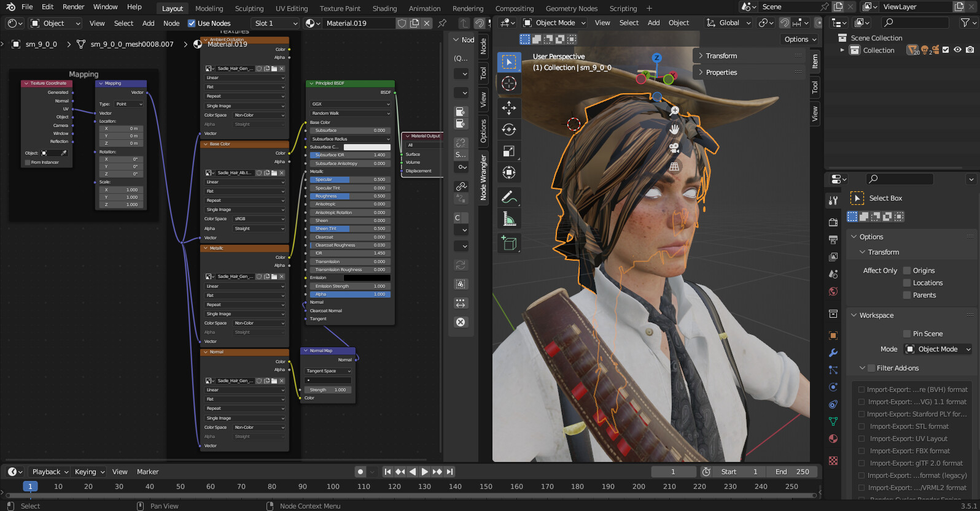This screenshot has width=980, height=511.
Task: Click the Z axis on navigation gizmo
Action: (657, 58)
